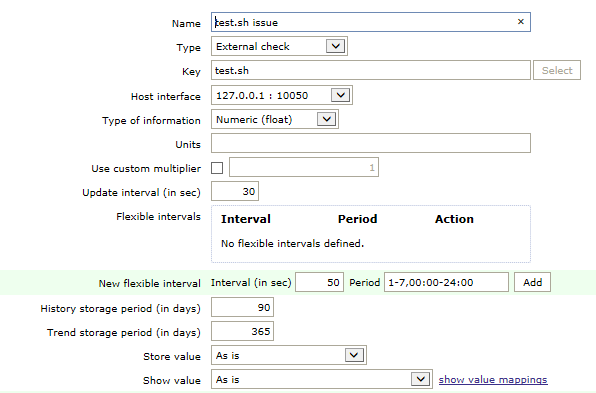Click the new flexible Interval field showing 50
Image resolution: width=596 pixels, height=393 pixels.
[319, 282]
